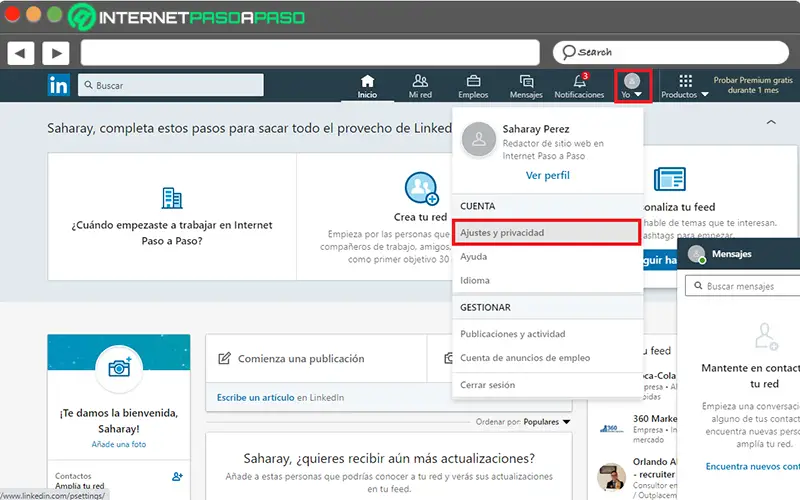Click the Yo profile avatar
The width and height of the screenshot is (800, 500).
632,81
